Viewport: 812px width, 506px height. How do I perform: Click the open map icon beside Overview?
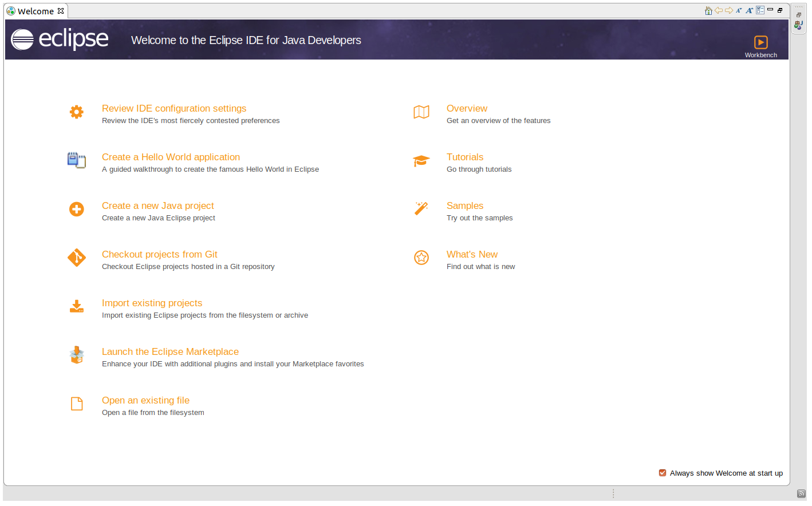[x=421, y=112]
